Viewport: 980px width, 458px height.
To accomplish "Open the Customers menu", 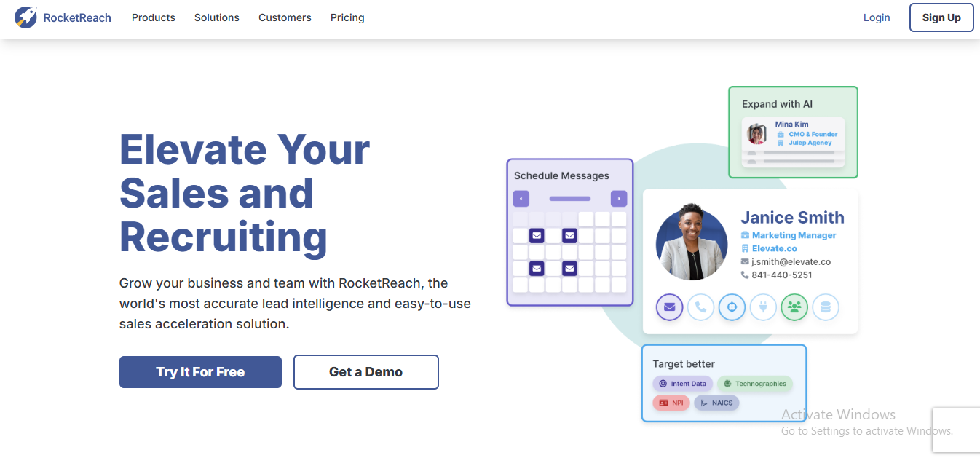I will pos(285,17).
